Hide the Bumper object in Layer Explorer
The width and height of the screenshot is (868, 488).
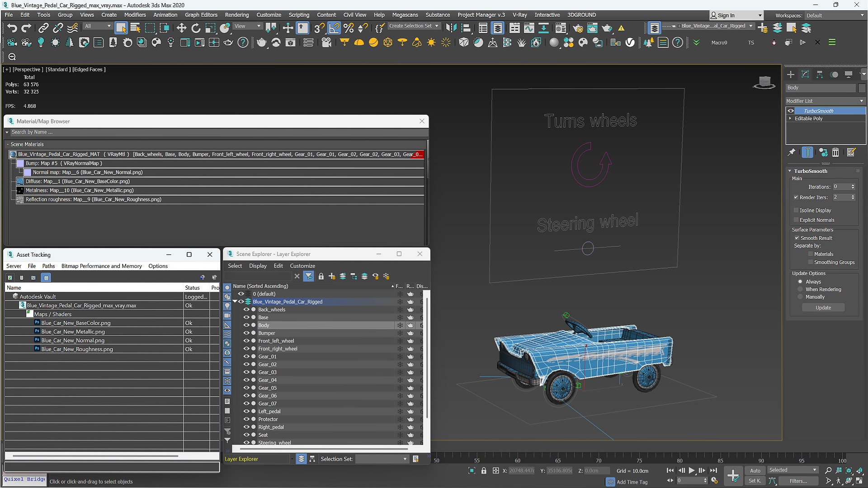(246, 333)
